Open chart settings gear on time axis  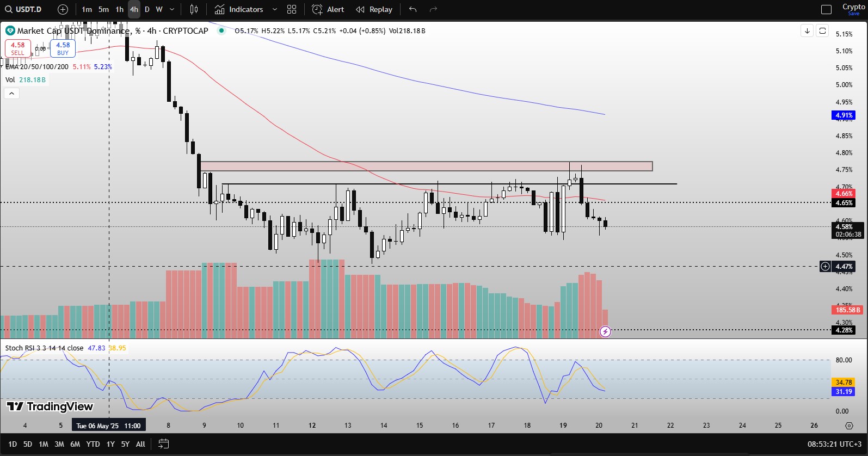tap(849, 426)
